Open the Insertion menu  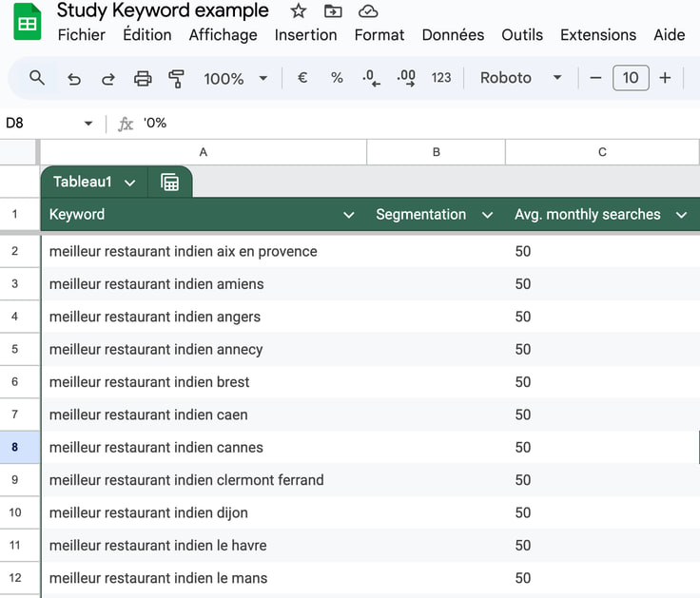pos(306,35)
